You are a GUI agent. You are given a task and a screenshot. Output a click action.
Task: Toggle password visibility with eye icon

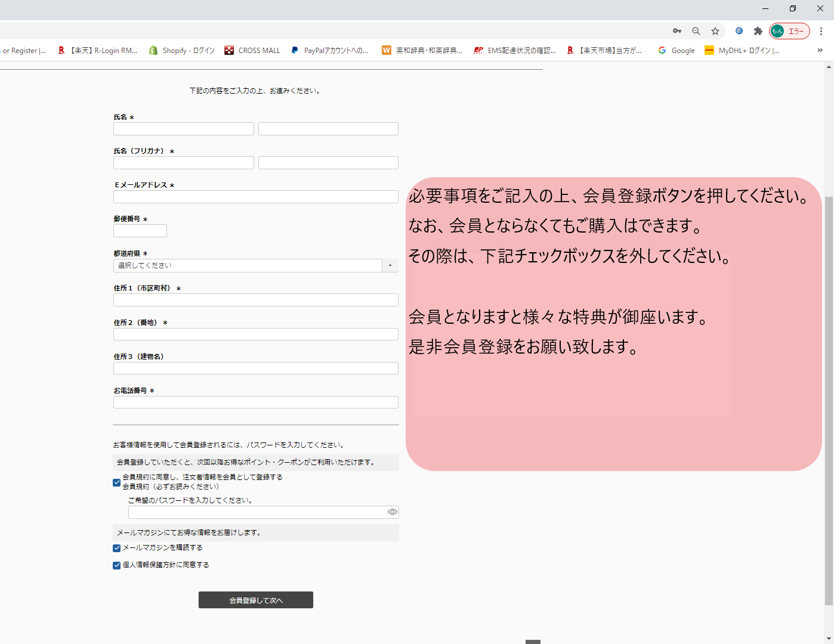point(392,512)
